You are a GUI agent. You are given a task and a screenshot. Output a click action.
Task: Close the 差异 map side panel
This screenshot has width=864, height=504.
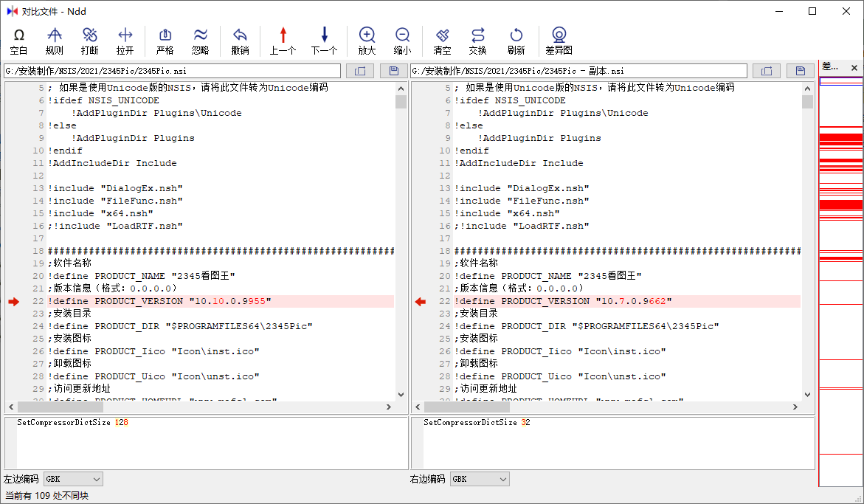tap(854, 68)
